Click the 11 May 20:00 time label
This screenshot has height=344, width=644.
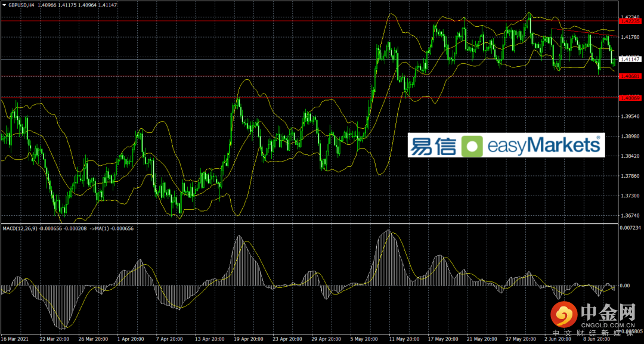pyautogui.click(x=405, y=339)
